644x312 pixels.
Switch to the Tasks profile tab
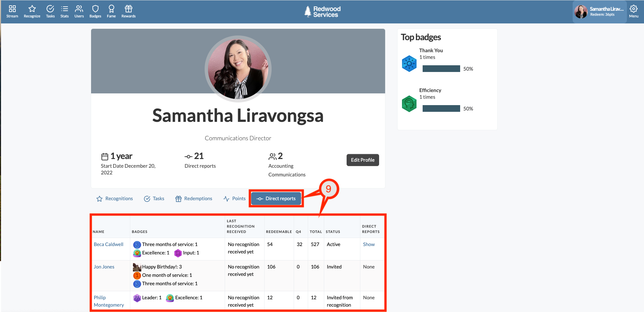point(154,199)
